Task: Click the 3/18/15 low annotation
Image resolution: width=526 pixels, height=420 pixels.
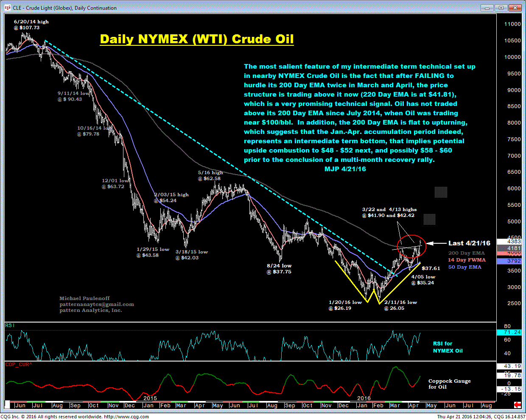Action: point(192,255)
